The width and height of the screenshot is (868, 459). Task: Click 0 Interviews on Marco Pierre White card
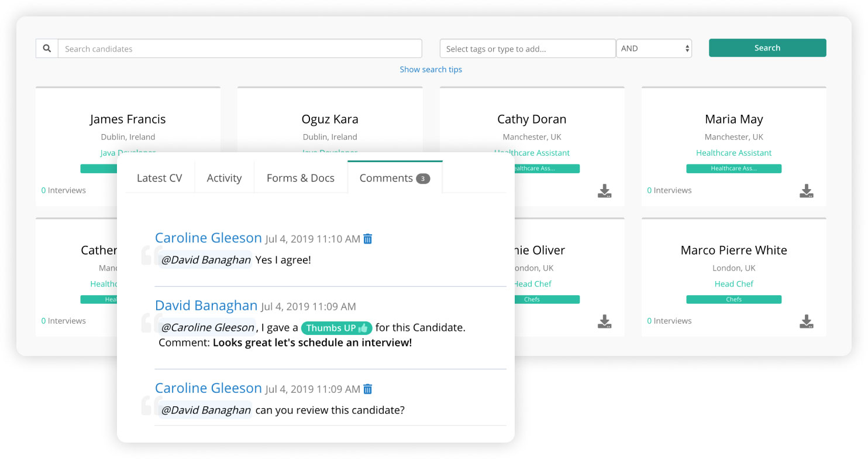pyautogui.click(x=669, y=321)
